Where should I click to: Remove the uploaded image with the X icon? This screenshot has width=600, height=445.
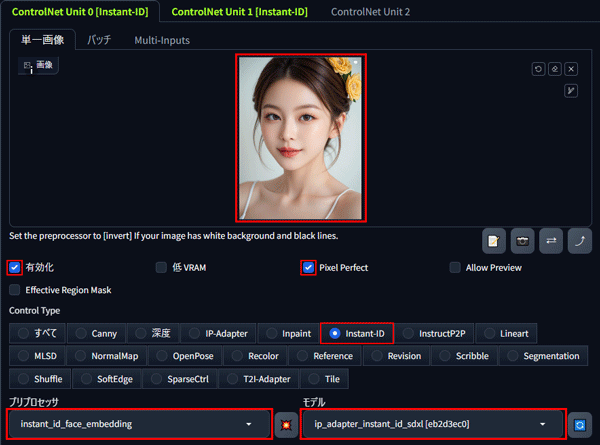pos(571,69)
